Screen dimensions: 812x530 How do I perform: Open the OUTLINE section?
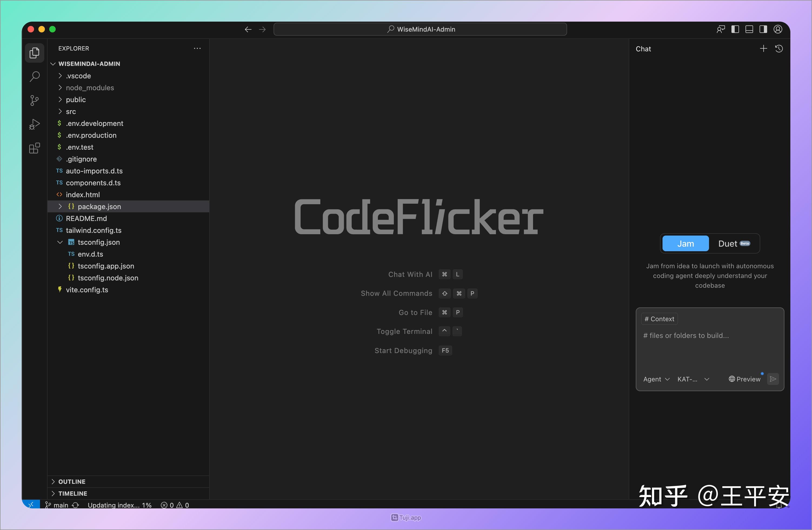pyautogui.click(x=72, y=482)
